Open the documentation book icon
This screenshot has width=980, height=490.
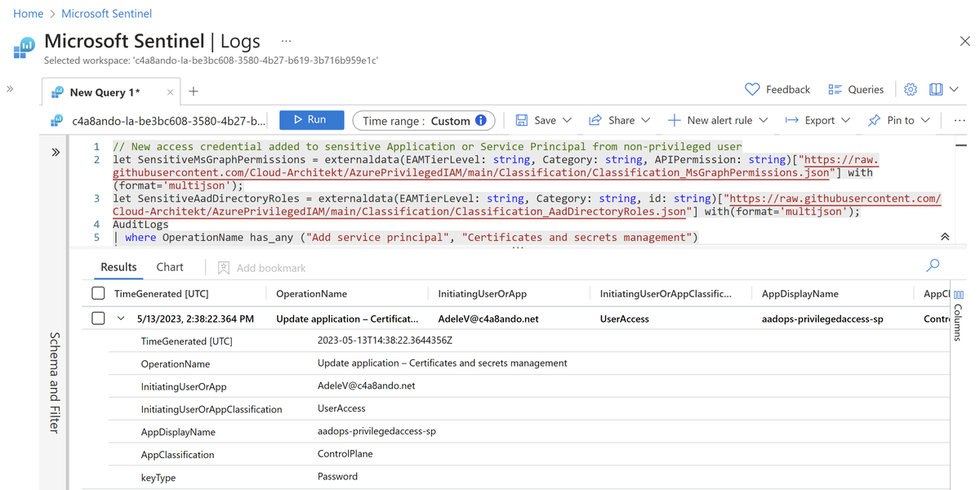(x=936, y=90)
